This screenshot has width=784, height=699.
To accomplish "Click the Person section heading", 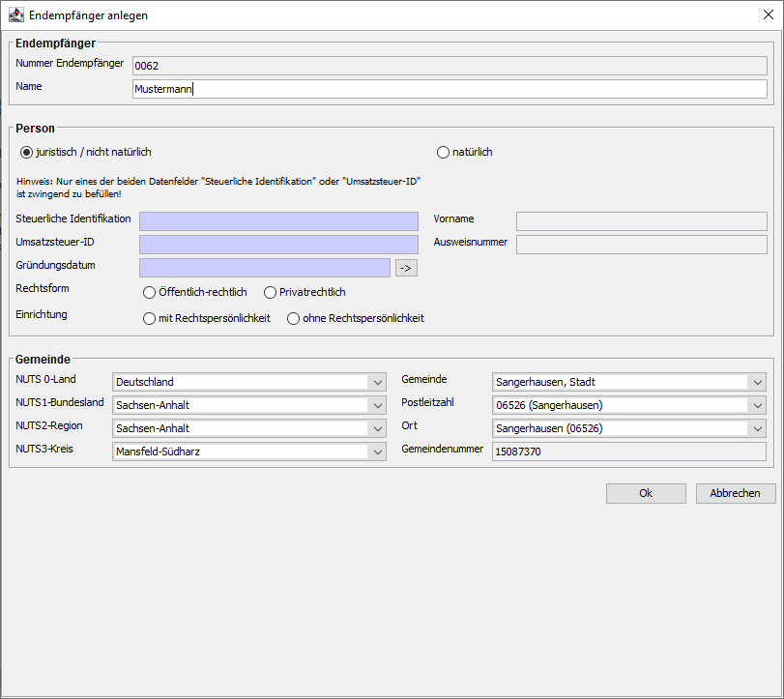I will 35,129.
